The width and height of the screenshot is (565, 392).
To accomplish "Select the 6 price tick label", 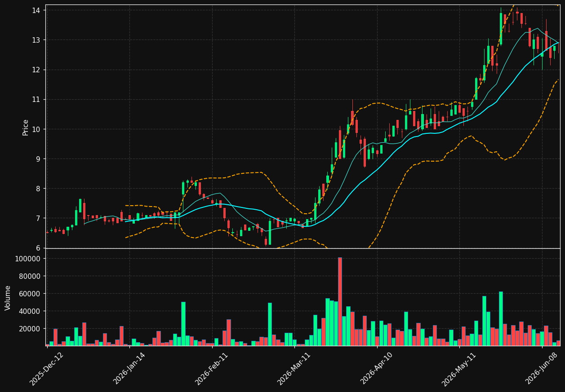I will 38,248.
